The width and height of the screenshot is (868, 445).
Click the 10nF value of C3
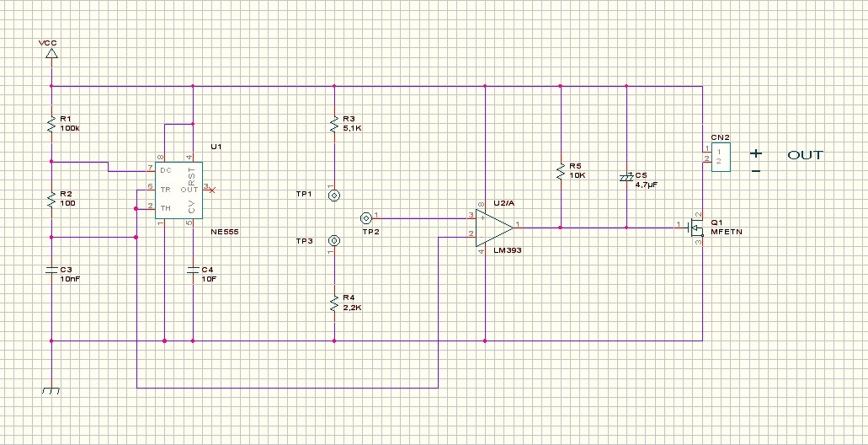click(x=70, y=279)
